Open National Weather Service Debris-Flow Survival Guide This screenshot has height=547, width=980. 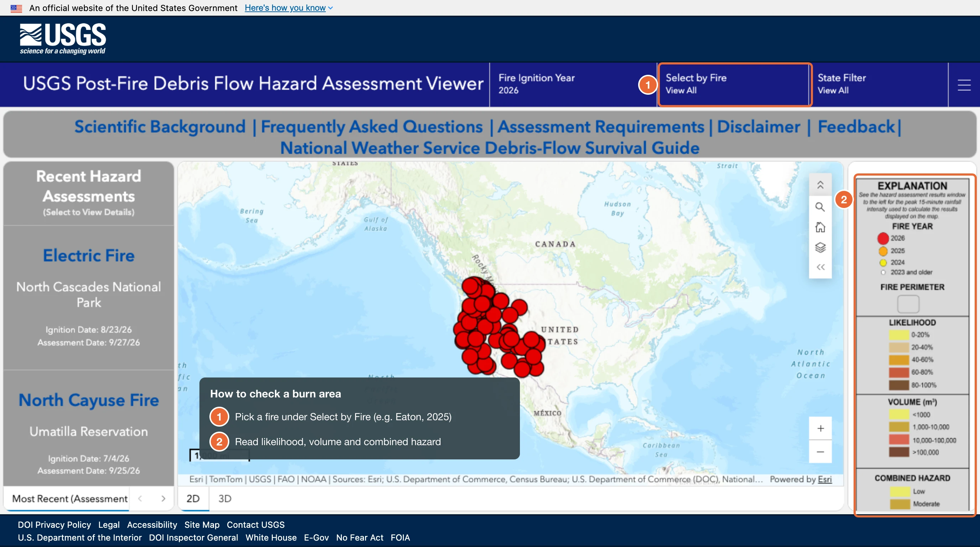click(490, 148)
